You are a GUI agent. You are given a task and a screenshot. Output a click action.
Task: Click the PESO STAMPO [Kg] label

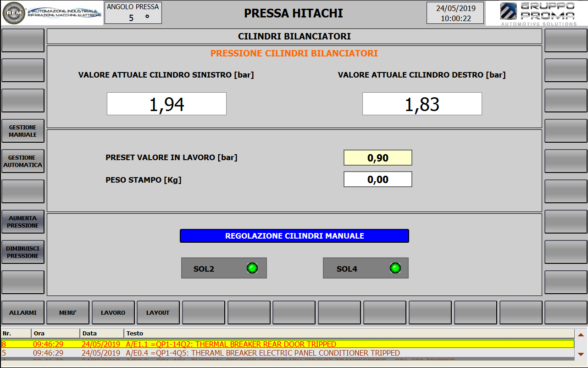[x=144, y=180]
